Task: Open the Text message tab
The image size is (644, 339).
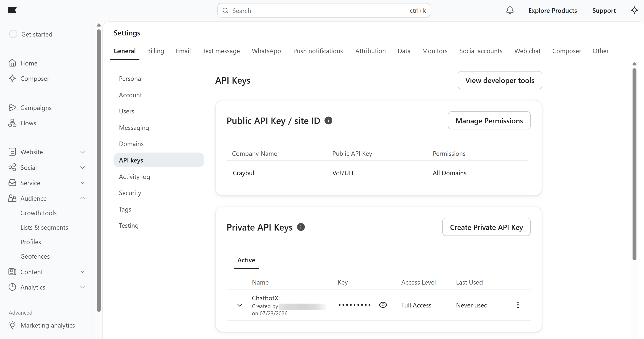Action: click(221, 51)
